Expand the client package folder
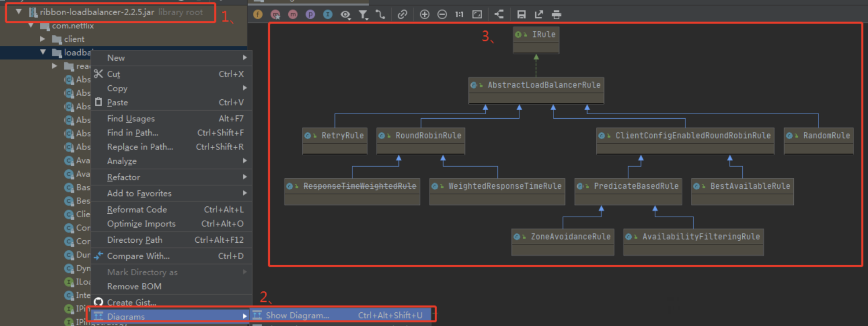 coord(42,39)
